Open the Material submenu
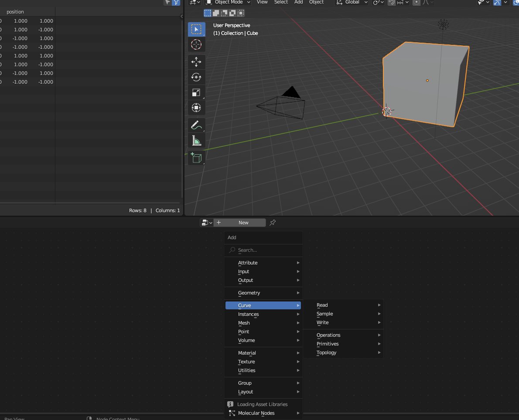The image size is (519, 420). [263, 353]
